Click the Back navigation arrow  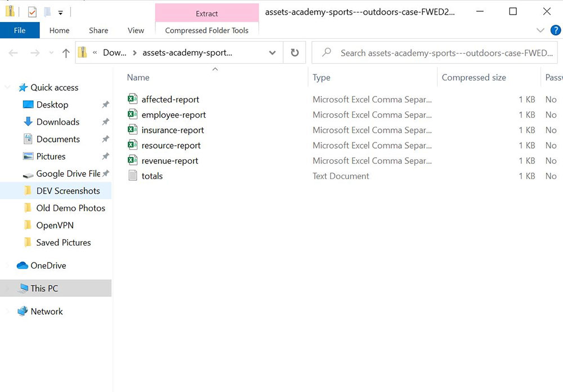point(14,53)
